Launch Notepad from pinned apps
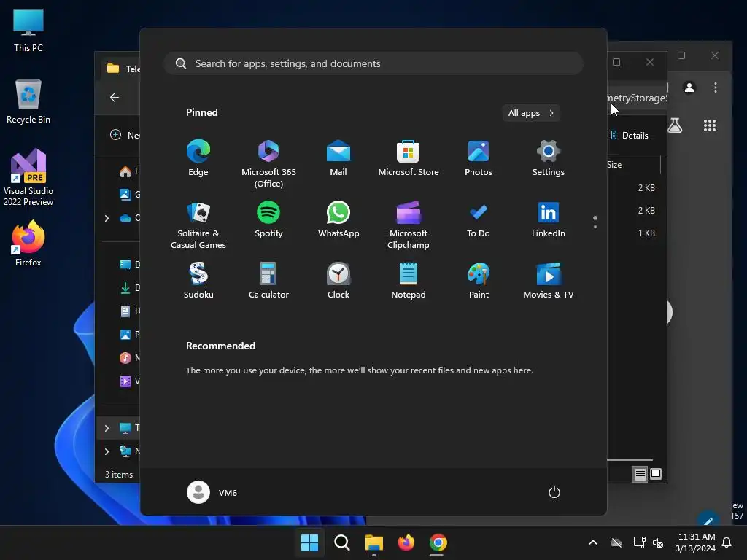This screenshot has height=560, width=747. coord(409,281)
